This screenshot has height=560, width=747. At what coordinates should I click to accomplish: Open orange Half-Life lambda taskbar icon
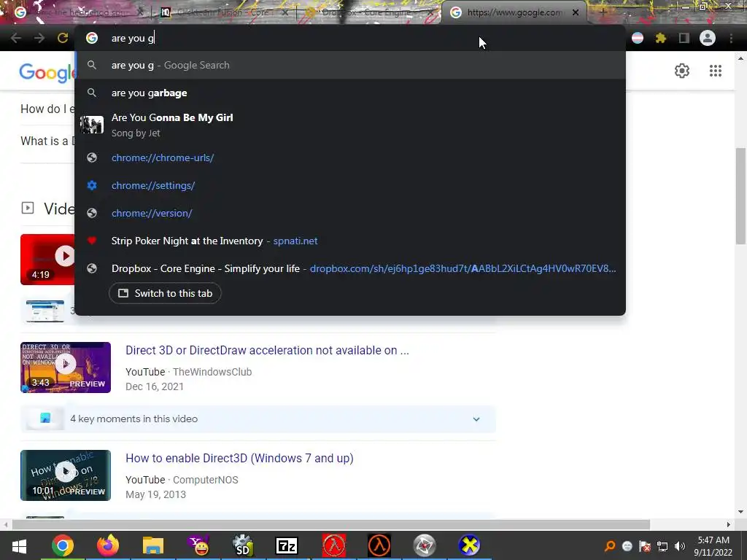tap(379, 545)
